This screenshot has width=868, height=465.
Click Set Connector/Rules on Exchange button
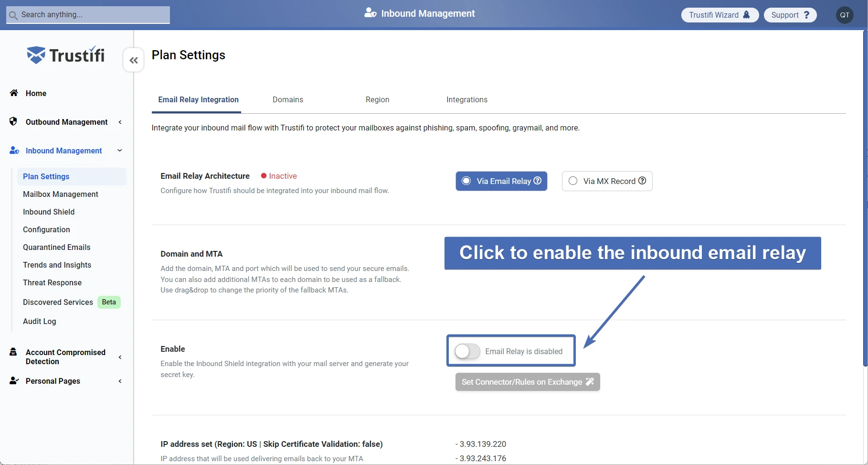tap(527, 382)
